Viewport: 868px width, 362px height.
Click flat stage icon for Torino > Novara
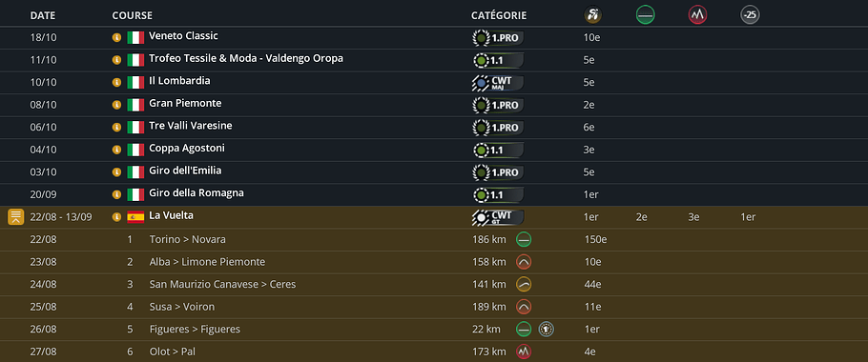[524, 240]
